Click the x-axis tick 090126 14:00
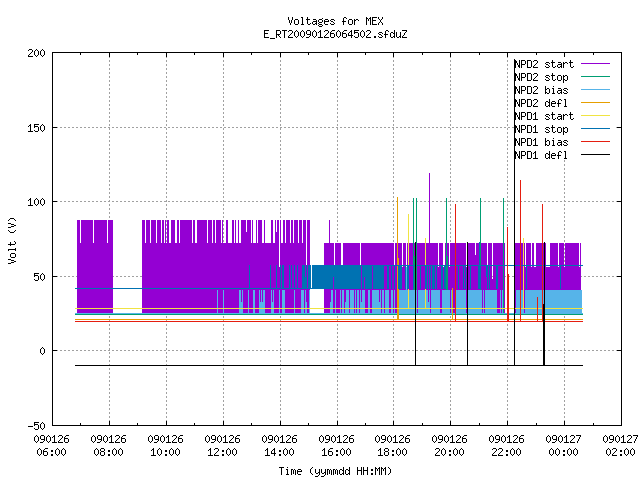 click(280, 446)
